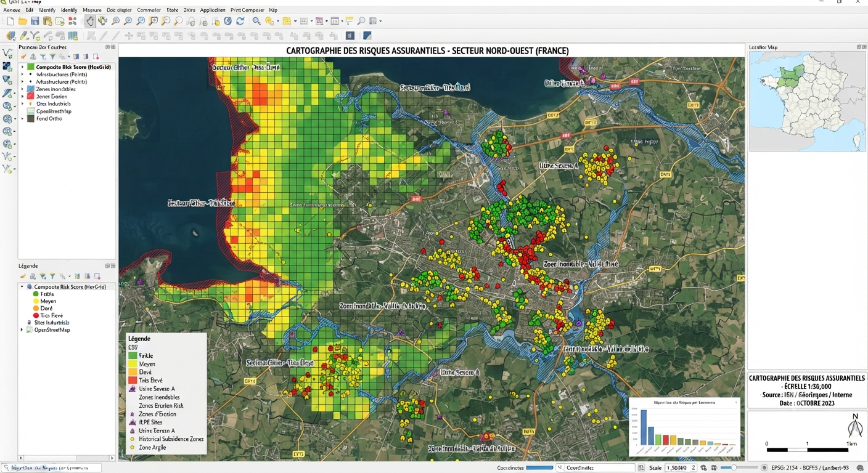Click the Scale value field in status bar
Viewport: 868px width, 473px height.
coord(681,467)
